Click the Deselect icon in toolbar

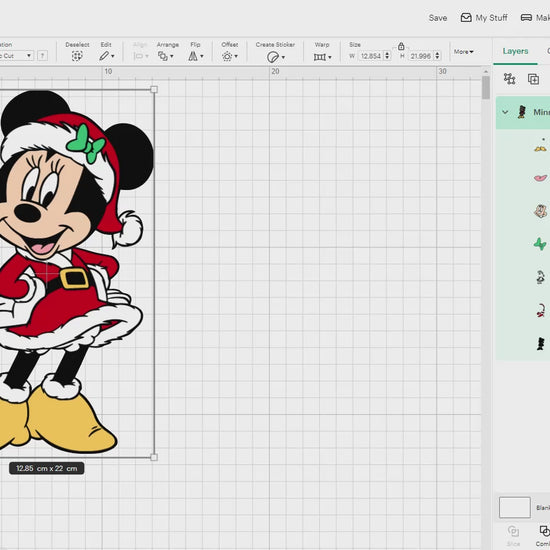click(x=77, y=56)
